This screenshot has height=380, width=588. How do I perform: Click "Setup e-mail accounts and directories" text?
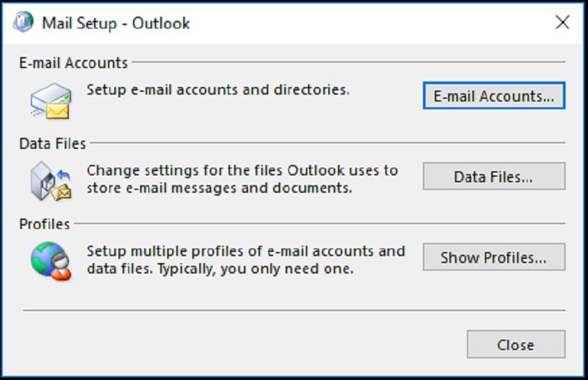(x=217, y=90)
